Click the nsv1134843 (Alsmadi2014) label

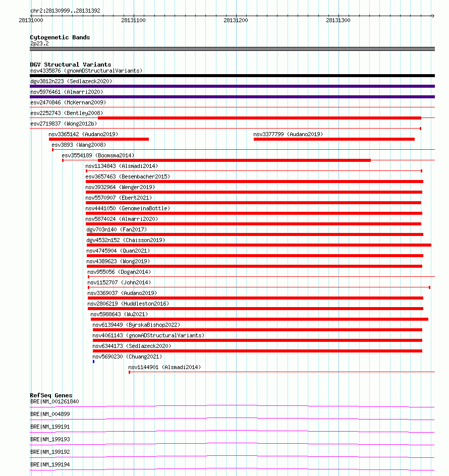coord(122,166)
